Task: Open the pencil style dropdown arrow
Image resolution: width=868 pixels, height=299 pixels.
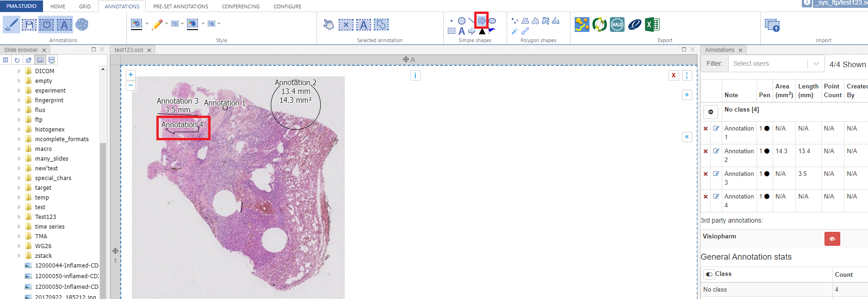Action: (x=167, y=24)
